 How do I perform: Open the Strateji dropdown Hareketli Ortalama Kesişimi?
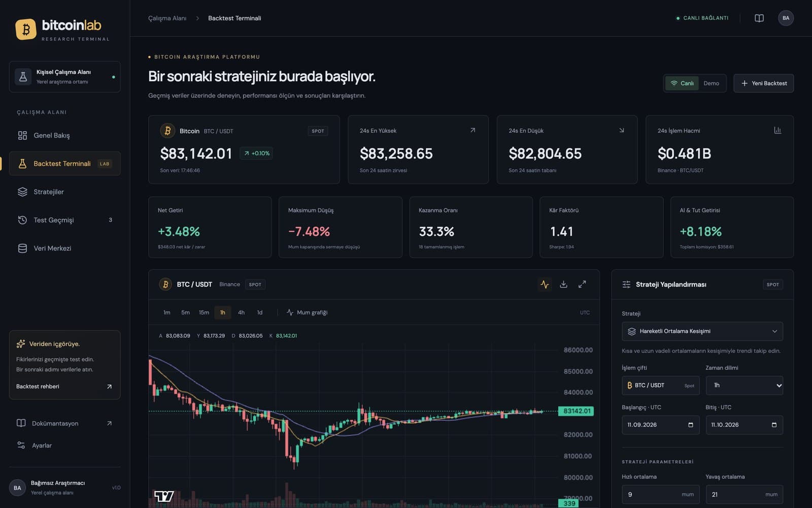pyautogui.click(x=702, y=331)
